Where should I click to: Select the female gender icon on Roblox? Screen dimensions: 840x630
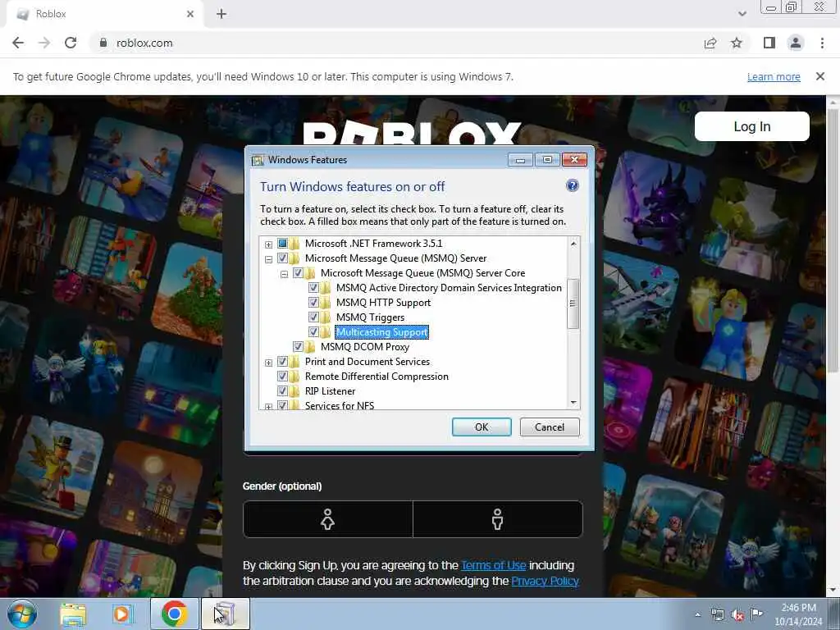pyautogui.click(x=328, y=519)
